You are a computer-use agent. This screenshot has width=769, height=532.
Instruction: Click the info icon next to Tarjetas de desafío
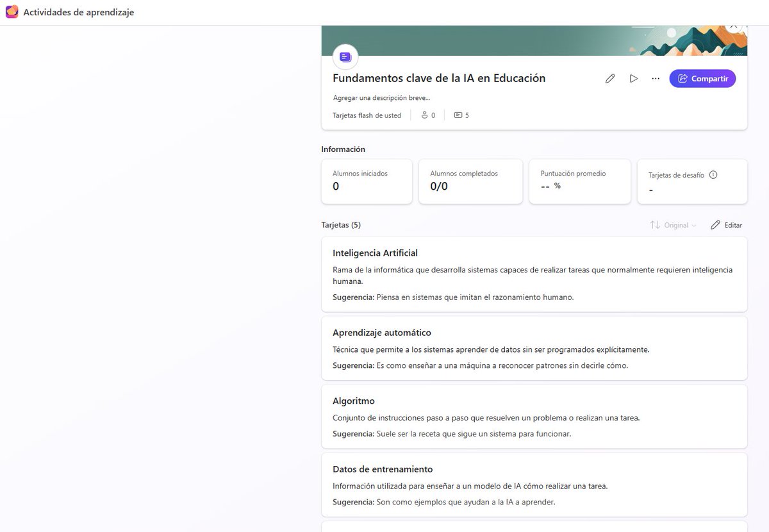[x=713, y=174]
